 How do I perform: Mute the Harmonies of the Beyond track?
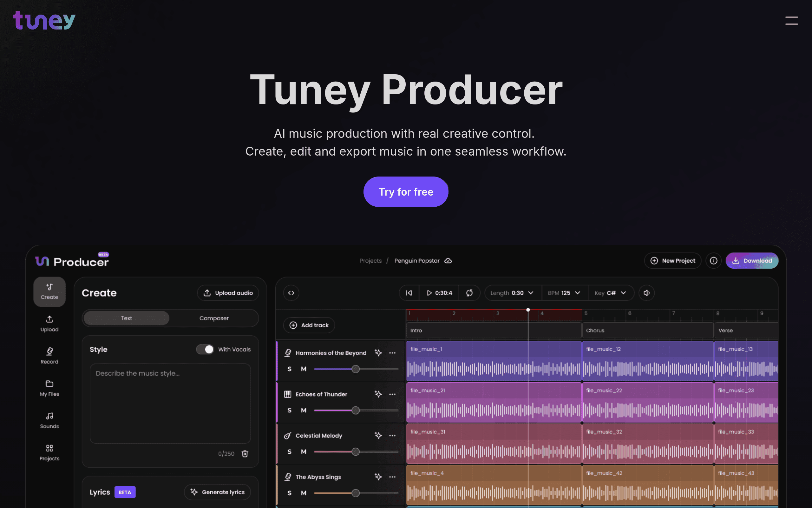coord(303,369)
